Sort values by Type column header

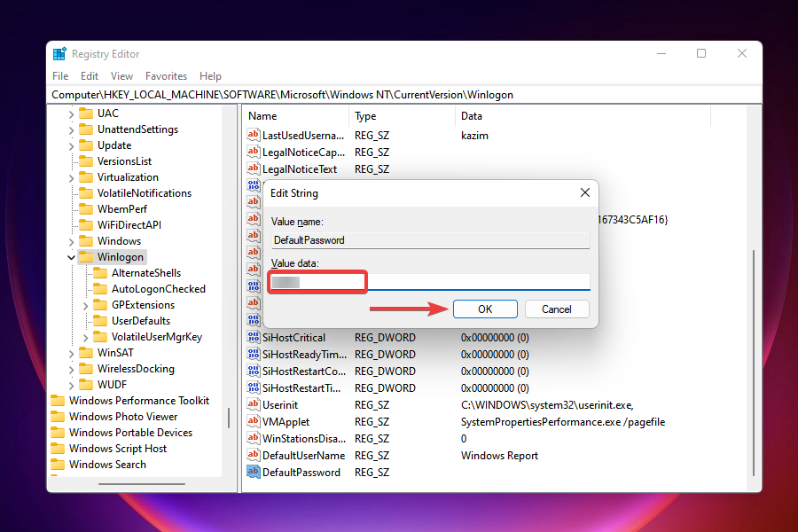[x=402, y=116]
